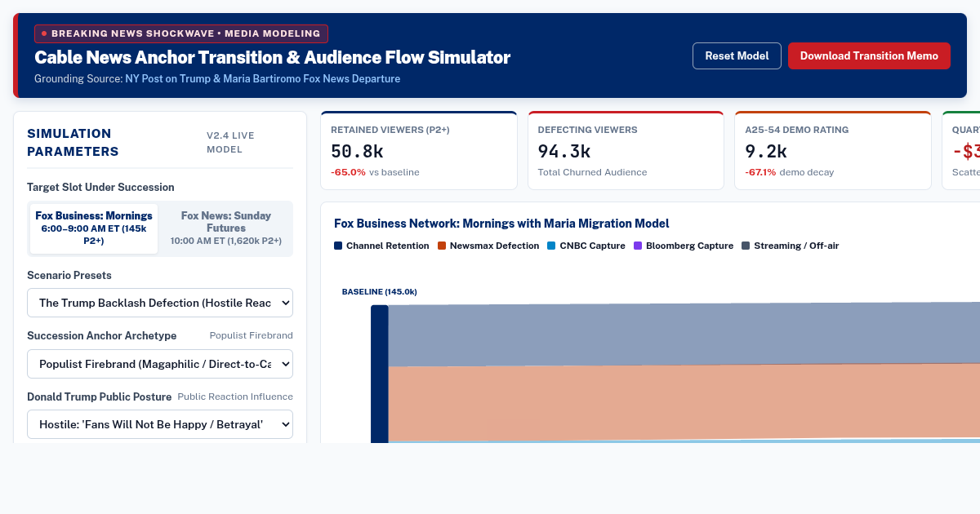Toggle the Newsmax Defection legend swatch
Viewport: 980px width, 514px height.
442,246
